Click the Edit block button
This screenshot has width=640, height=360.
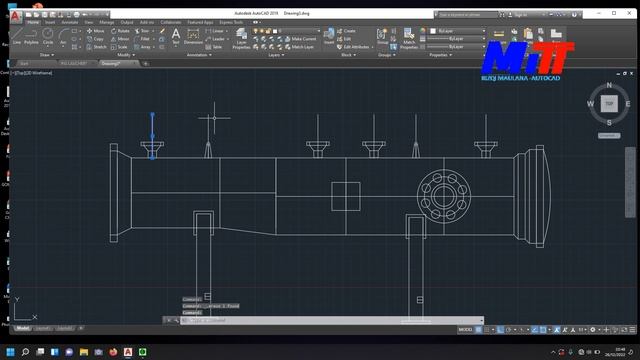(x=344, y=39)
